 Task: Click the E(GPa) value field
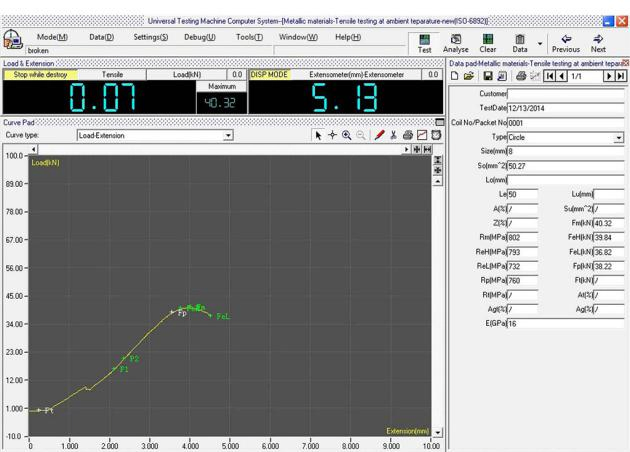click(x=566, y=324)
